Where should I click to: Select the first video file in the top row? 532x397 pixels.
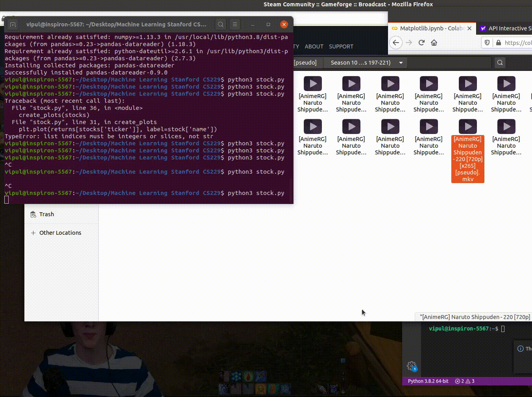click(x=312, y=95)
